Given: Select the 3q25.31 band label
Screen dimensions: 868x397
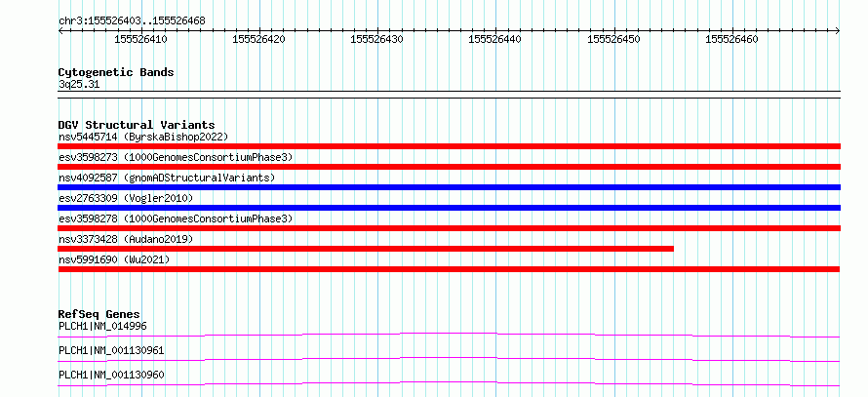Looking at the screenshot, I should [x=79, y=85].
